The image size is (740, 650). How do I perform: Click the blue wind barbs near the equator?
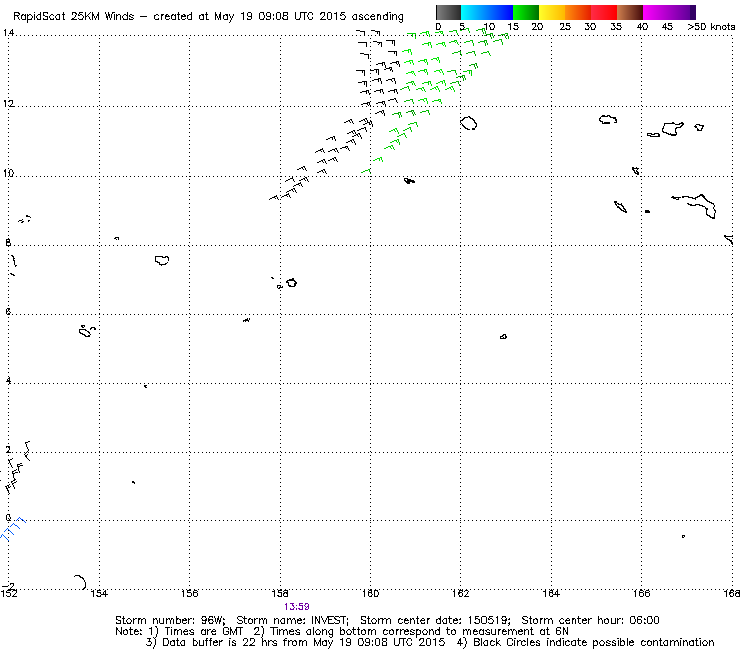click(13, 529)
